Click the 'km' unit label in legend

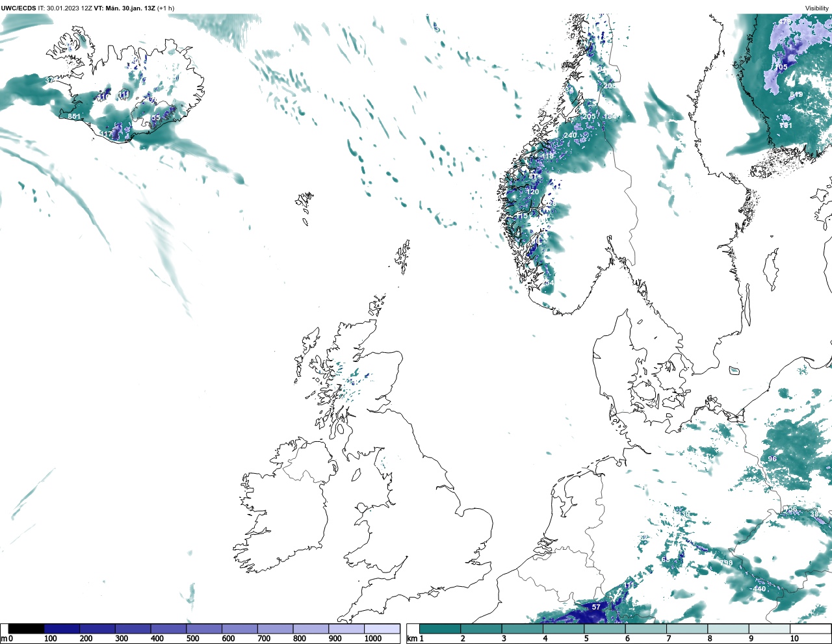coord(411,639)
